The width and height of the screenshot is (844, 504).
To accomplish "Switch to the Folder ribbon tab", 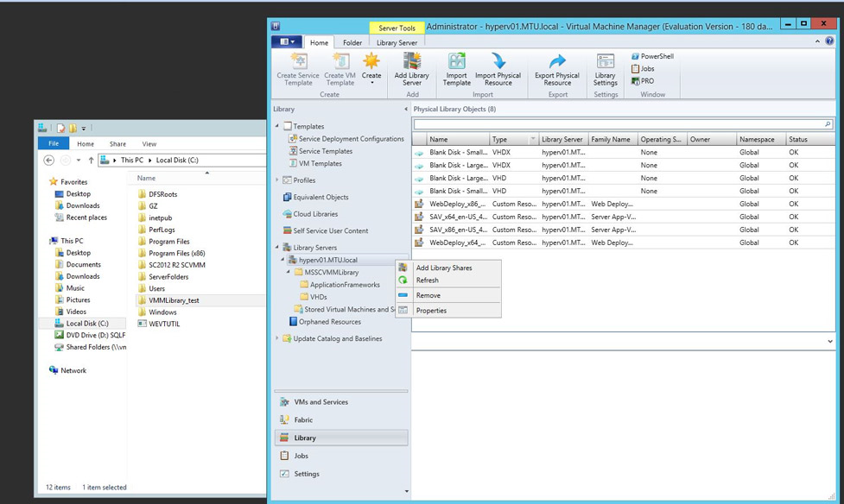I will (352, 42).
